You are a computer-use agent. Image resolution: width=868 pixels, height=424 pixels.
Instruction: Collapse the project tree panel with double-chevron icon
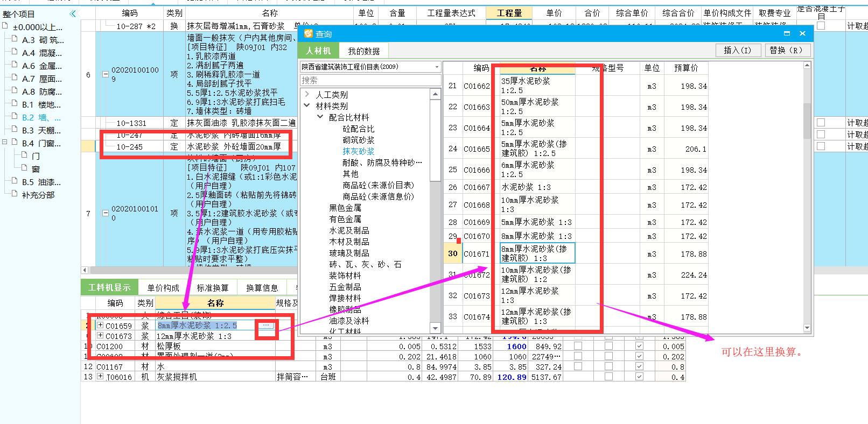(x=73, y=13)
